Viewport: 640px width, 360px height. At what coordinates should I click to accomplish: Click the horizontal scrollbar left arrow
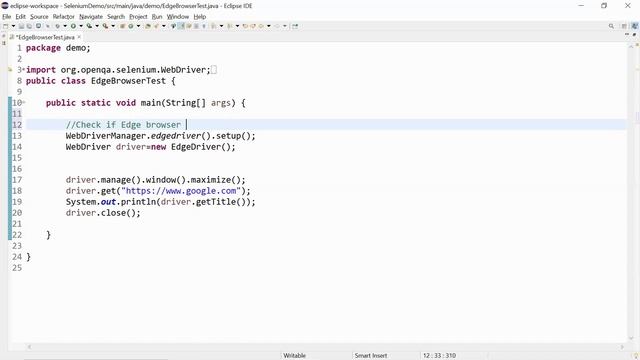click(x=29, y=347)
